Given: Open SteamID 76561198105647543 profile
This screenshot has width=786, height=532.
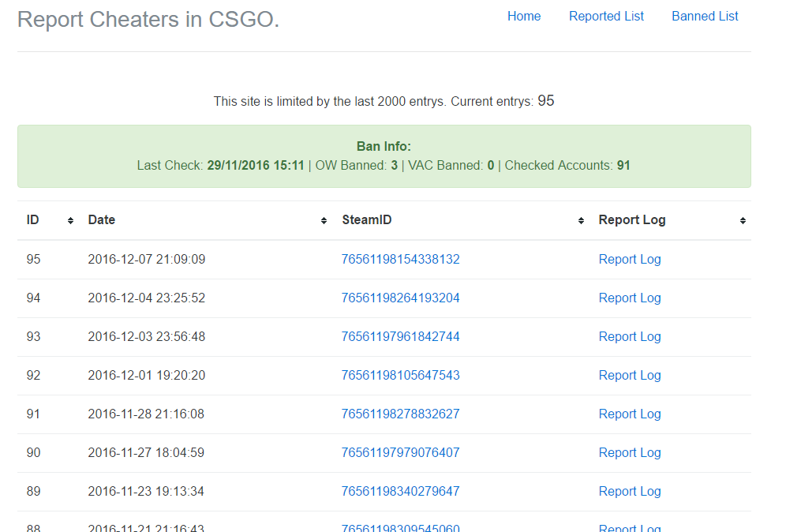Looking at the screenshot, I should click(x=400, y=375).
